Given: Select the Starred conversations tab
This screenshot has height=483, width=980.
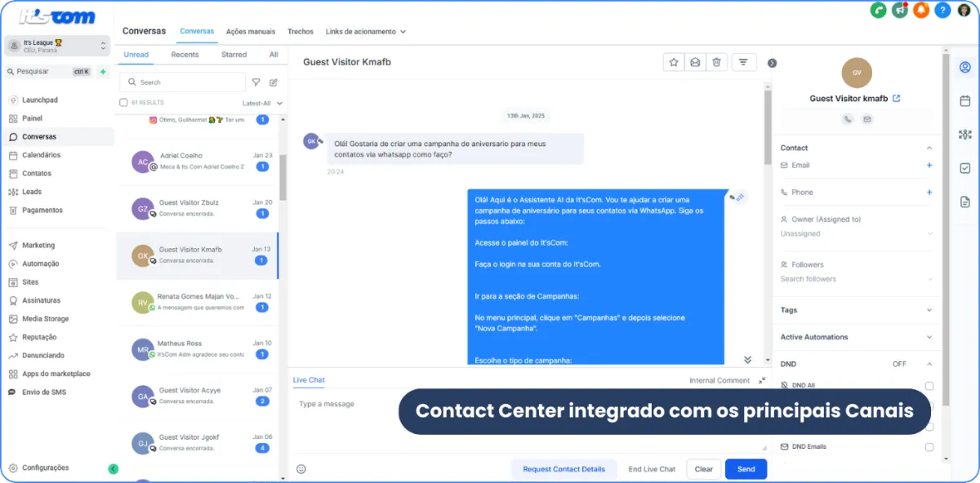Looking at the screenshot, I should click(234, 55).
